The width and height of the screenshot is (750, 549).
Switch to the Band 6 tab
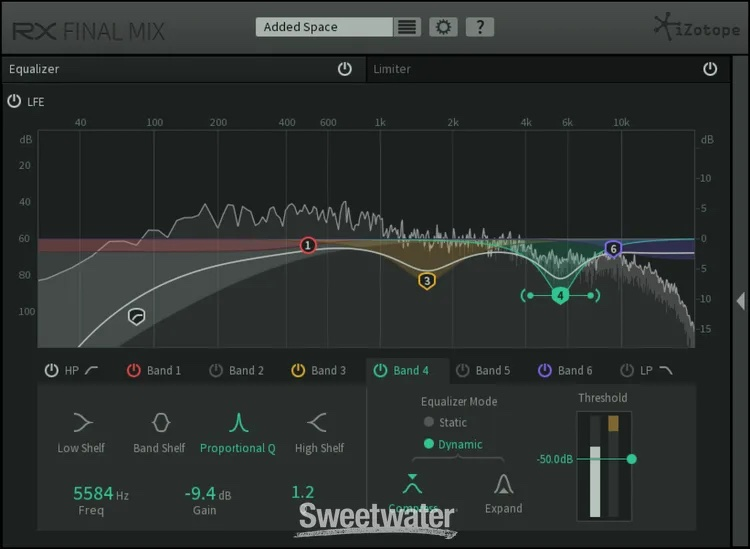click(x=575, y=371)
